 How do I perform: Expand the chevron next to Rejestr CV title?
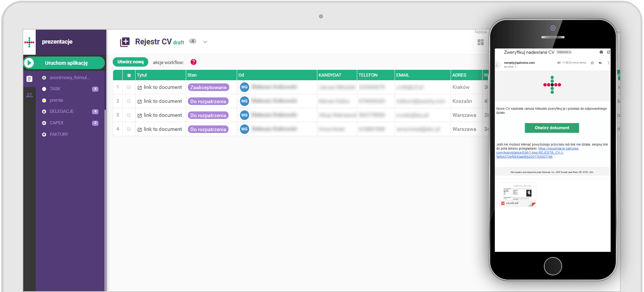pyautogui.click(x=205, y=42)
